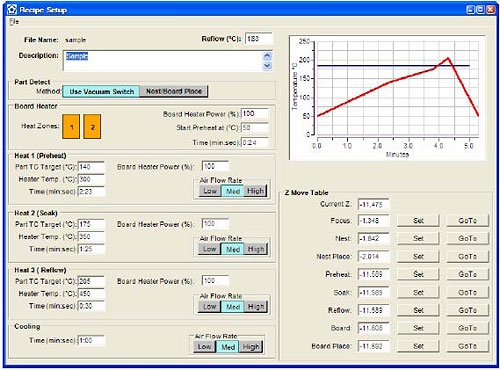Viewport: 500px width, 370px height.
Task: Toggle heat zone 1 orange tile
Action: tap(71, 126)
